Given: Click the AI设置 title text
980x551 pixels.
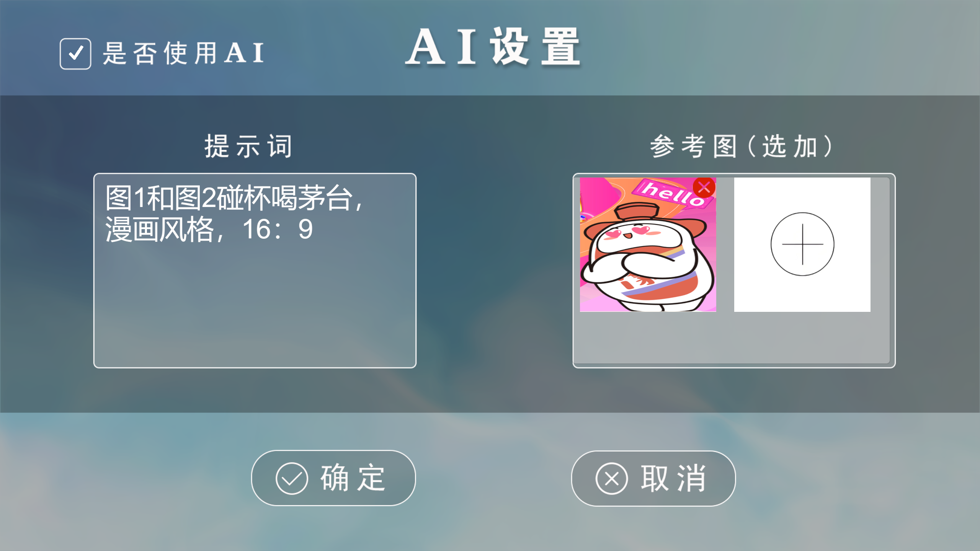Looking at the screenshot, I should pyautogui.click(x=493, y=47).
